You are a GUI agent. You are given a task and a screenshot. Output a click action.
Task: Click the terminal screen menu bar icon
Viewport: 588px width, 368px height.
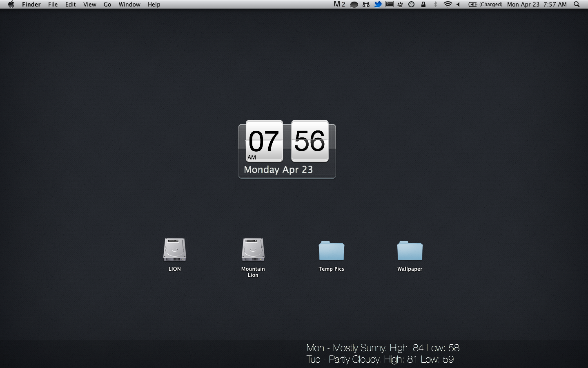[390, 4]
